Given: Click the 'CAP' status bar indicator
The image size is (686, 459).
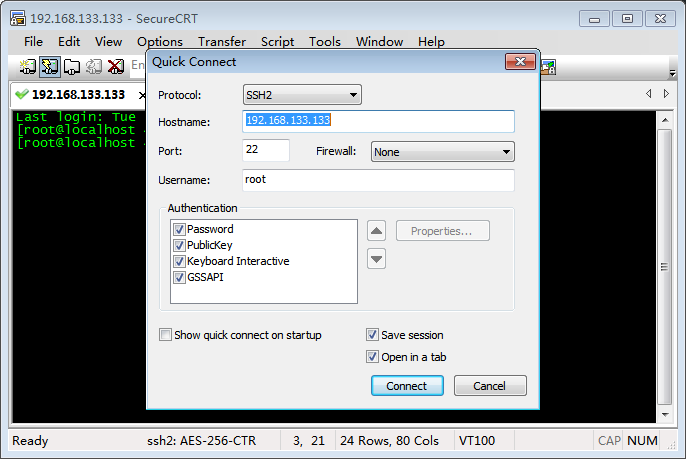Looking at the screenshot, I should (609, 441).
